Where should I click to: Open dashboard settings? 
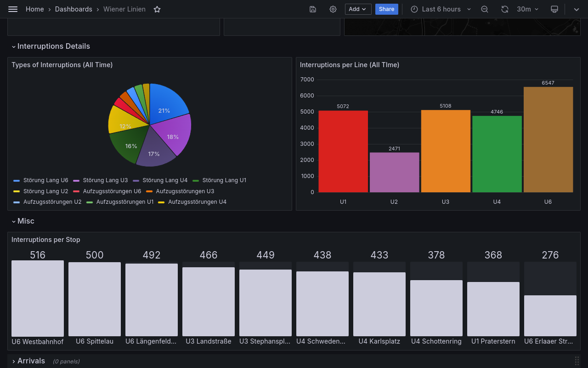click(333, 9)
